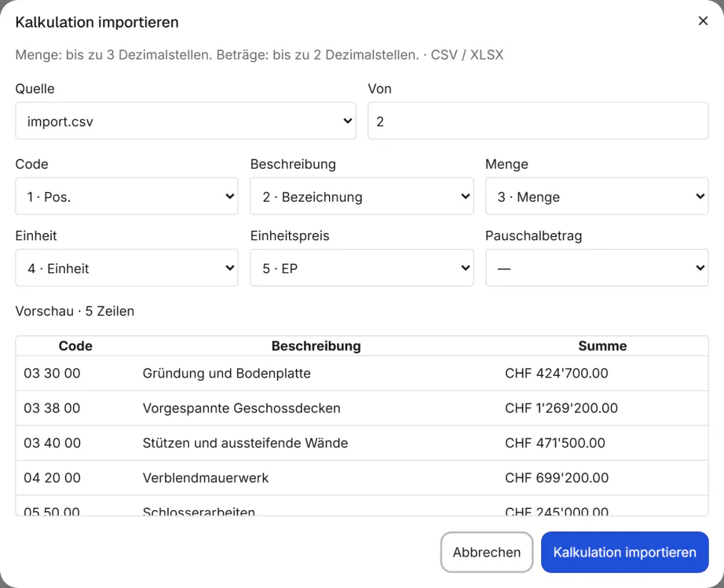The width and height of the screenshot is (724, 588).
Task: Select code cell 03 30 00
Action: tap(52, 374)
